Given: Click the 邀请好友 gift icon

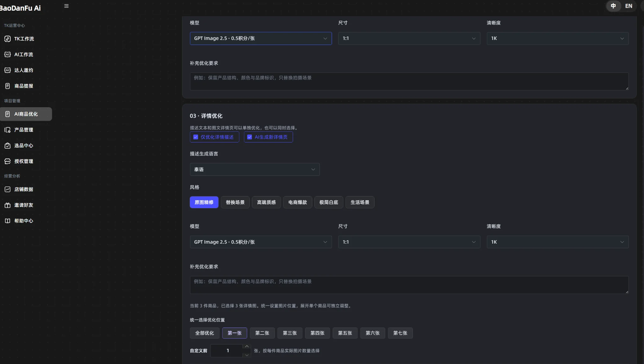Looking at the screenshot, I should [x=8, y=205].
